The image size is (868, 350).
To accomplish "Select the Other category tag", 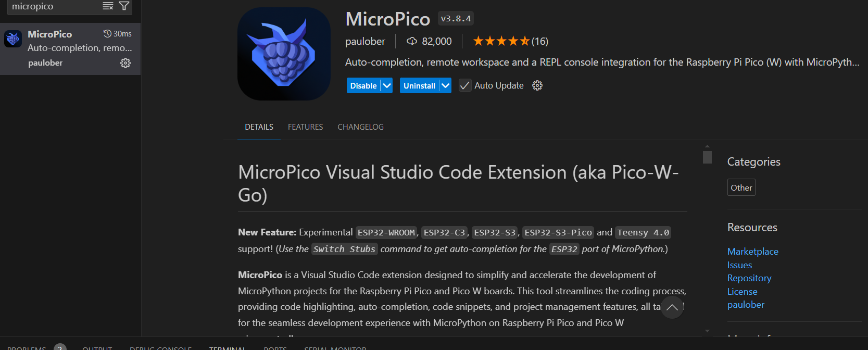I will (741, 187).
